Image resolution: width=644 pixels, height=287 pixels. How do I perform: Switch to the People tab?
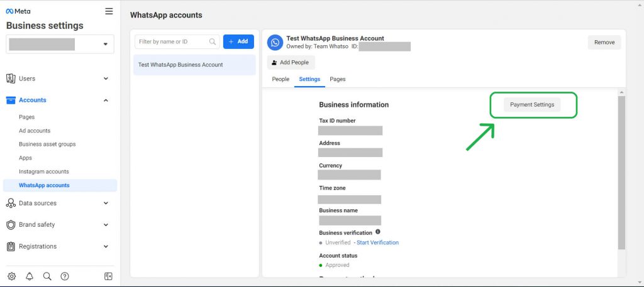coord(280,79)
